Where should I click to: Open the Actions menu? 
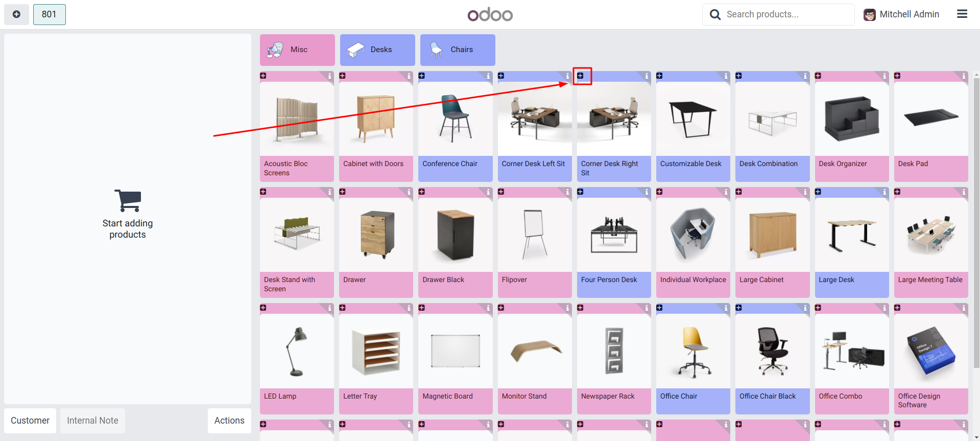pyautogui.click(x=229, y=421)
